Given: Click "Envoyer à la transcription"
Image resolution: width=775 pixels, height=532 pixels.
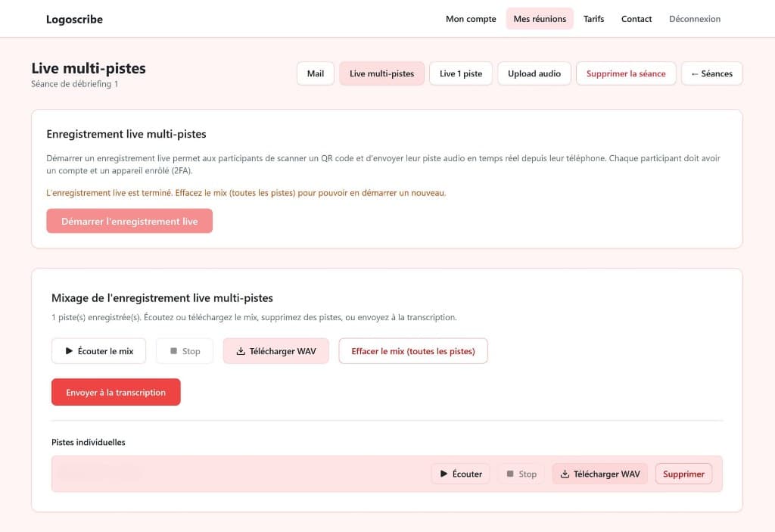Looking at the screenshot, I should [x=116, y=392].
